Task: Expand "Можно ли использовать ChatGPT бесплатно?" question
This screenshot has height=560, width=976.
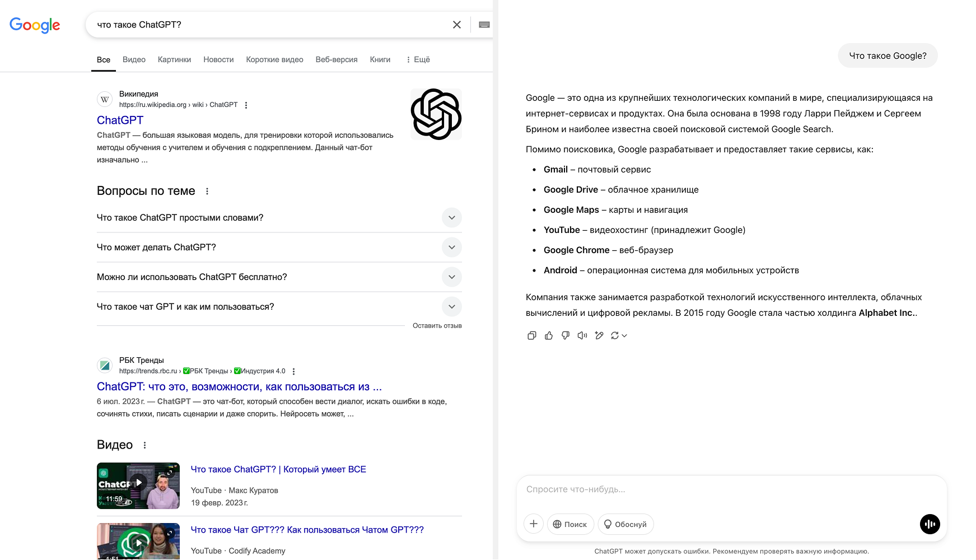Action: pyautogui.click(x=451, y=277)
